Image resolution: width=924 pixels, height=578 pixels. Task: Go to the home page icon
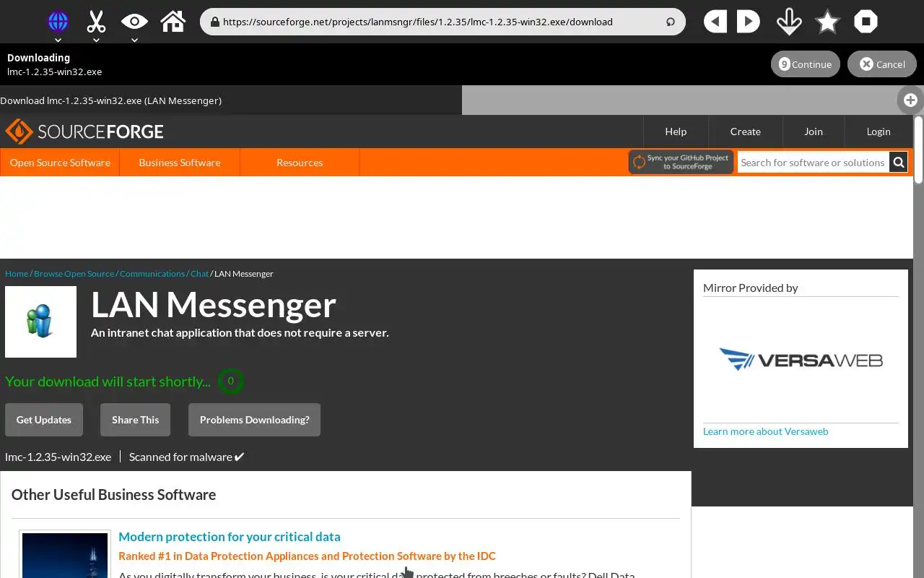(173, 22)
